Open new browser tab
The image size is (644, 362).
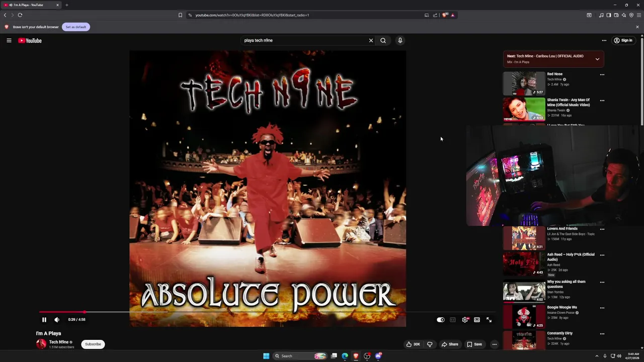click(66, 5)
